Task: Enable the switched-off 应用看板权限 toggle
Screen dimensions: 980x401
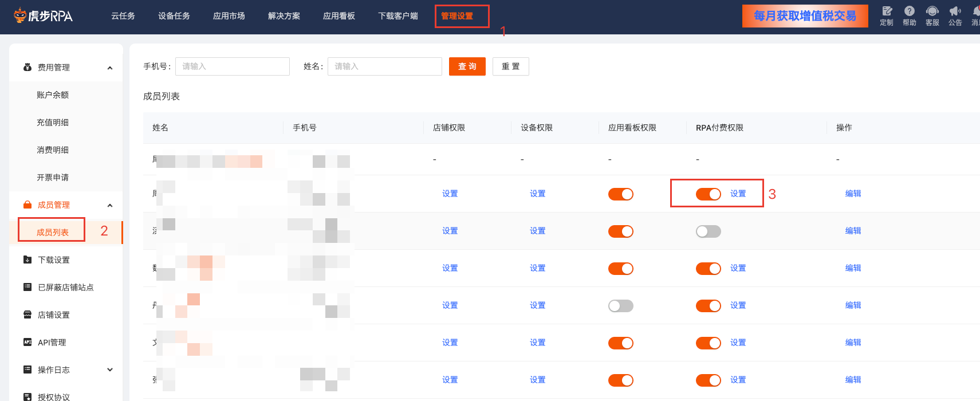Action: tap(621, 306)
